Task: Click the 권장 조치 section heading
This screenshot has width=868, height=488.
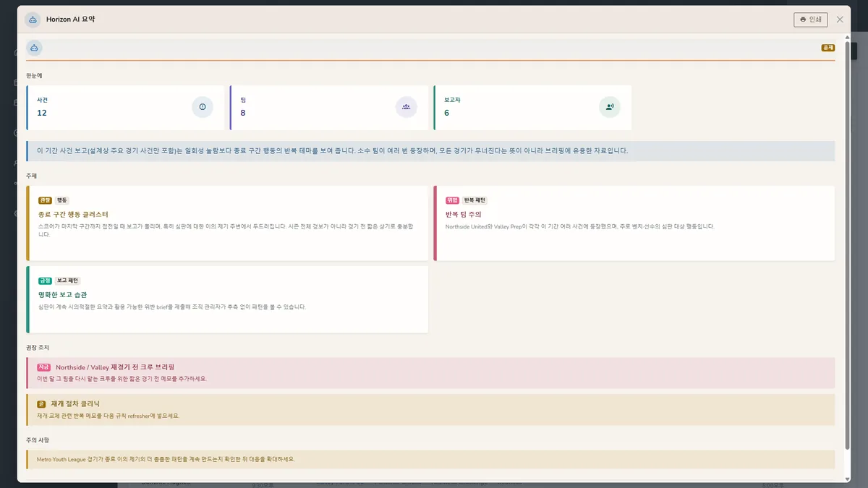Action: coord(38,348)
